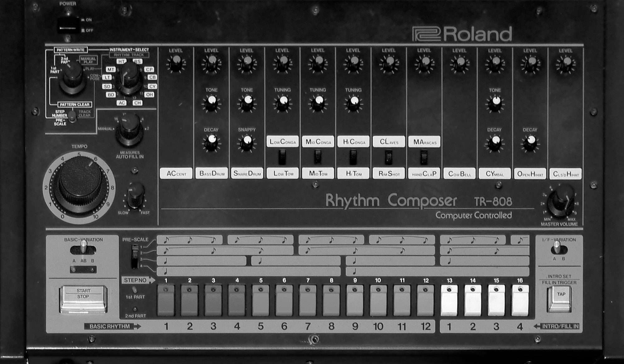
Task: Click the Pattern Write mode selector knob
Action: click(73, 78)
